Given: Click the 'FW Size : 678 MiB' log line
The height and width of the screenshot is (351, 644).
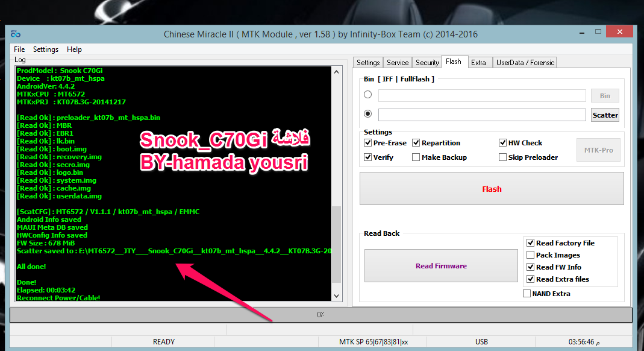Looking at the screenshot, I should [46, 243].
